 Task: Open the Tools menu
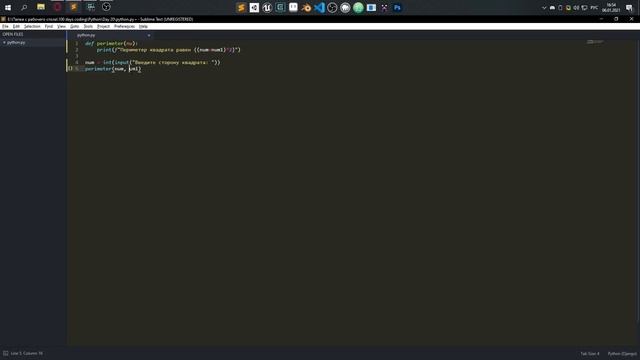(88, 26)
